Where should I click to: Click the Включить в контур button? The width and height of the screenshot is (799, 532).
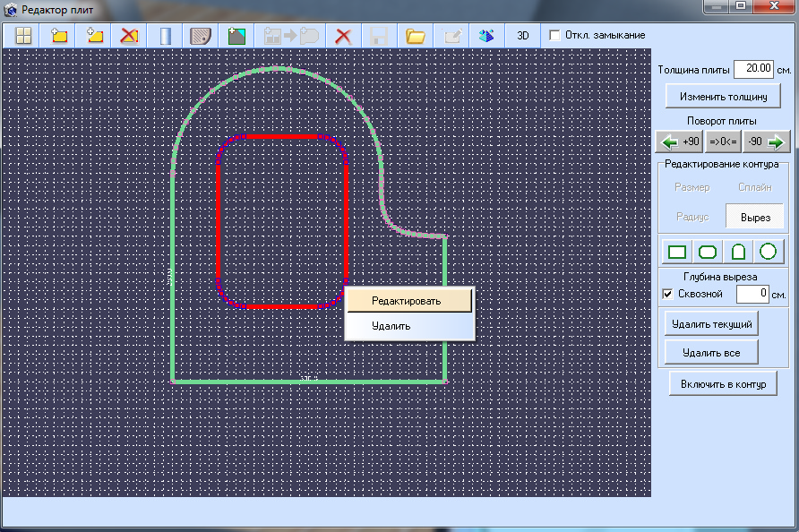coord(723,383)
